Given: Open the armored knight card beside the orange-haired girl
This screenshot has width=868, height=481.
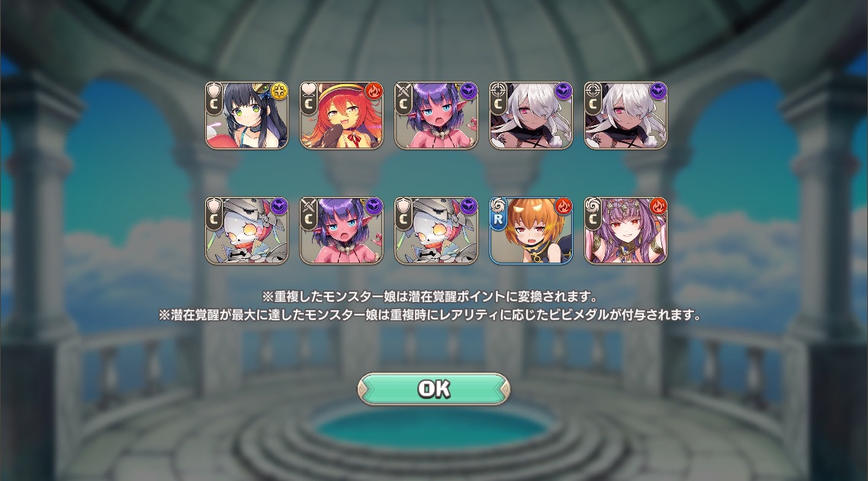Looking at the screenshot, I should click(x=436, y=231).
